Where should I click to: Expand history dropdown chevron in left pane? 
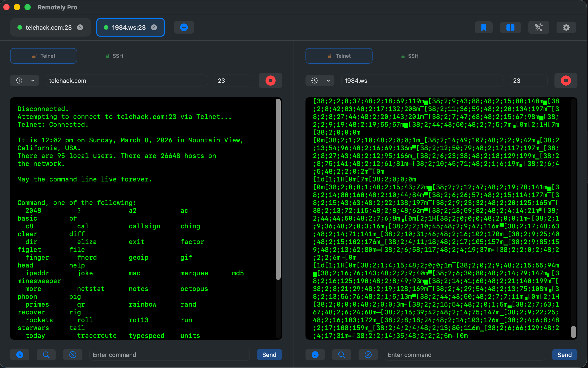pyautogui.click(x=33, y=80)
